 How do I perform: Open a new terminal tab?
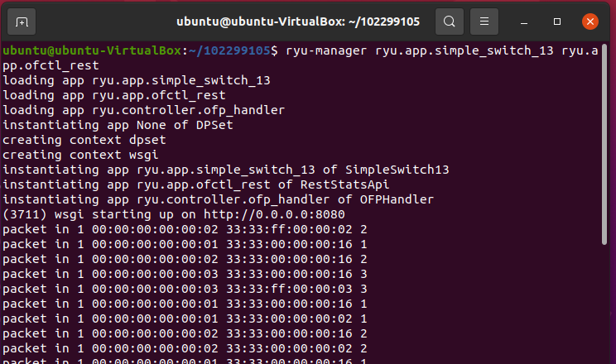22,21
